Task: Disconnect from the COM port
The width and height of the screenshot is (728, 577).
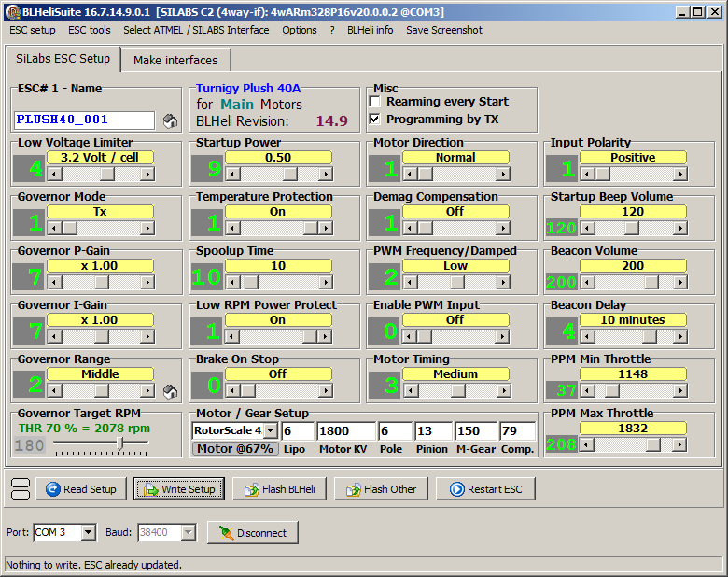Action: point(252,532)
